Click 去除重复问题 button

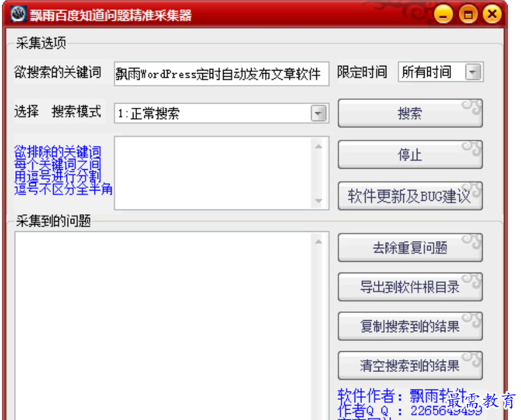tap(410, 248)
